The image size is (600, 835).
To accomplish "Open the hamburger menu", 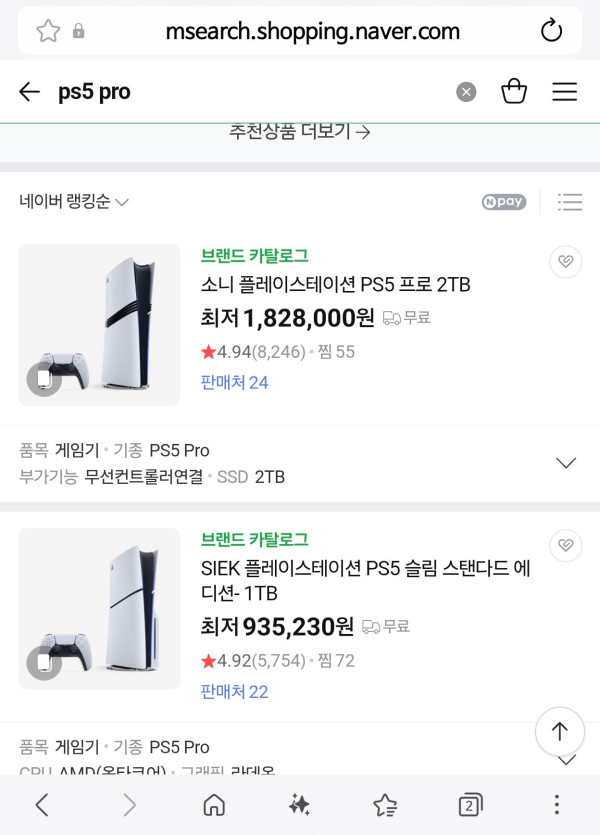I will (564, 92).
